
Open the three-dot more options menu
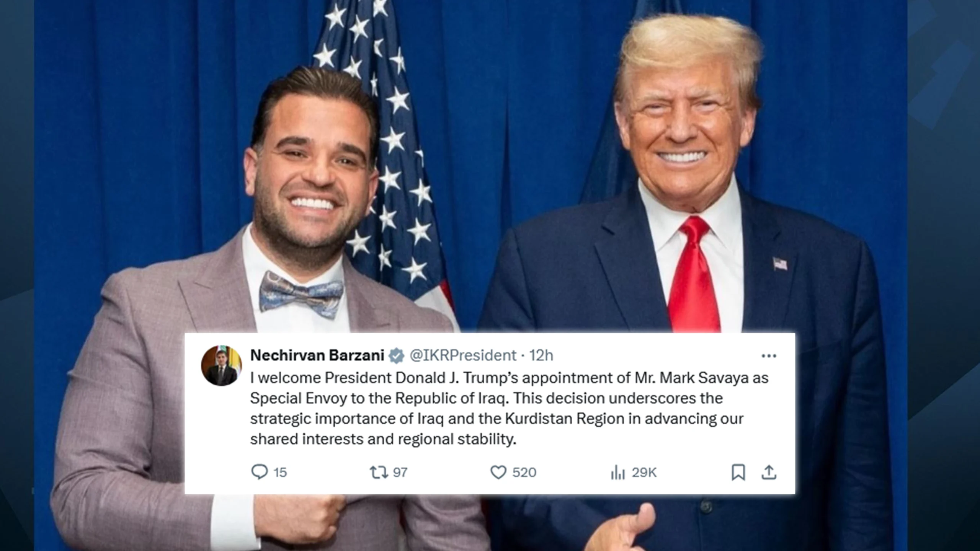pyautogui.click(x=769, y=356)
